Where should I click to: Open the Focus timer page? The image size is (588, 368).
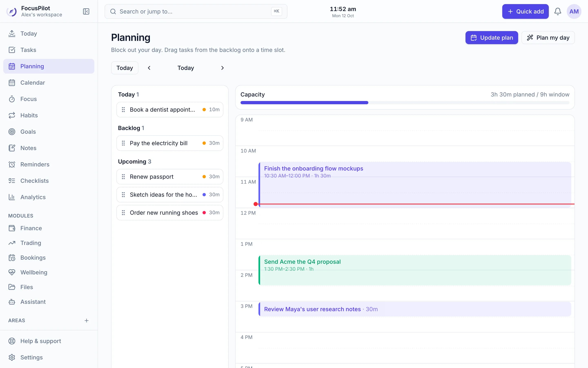(49, 99)
